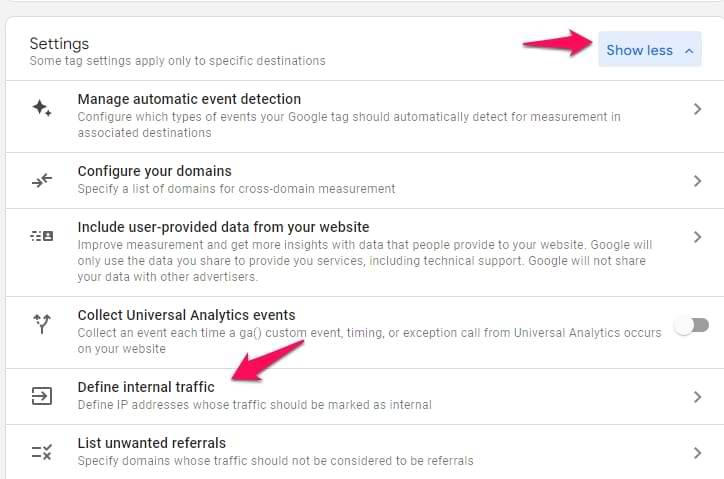Open Configure your domains chevron arrow
724x479 pixels.
[x=697, y=181]
